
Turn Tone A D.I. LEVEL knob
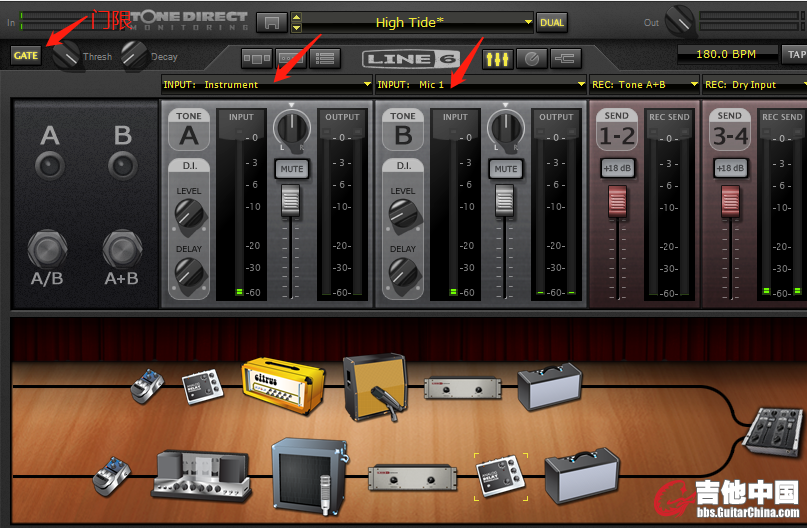[x=190, y=215]
